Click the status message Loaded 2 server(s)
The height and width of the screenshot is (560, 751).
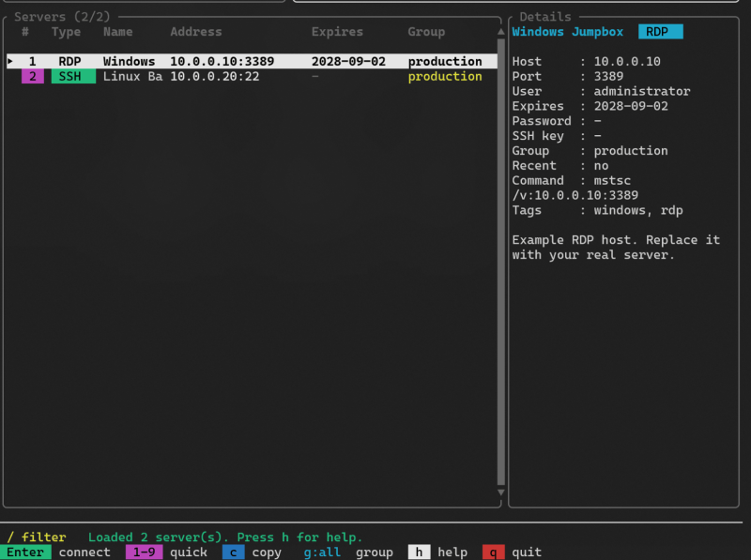click(x=159, y=537)
